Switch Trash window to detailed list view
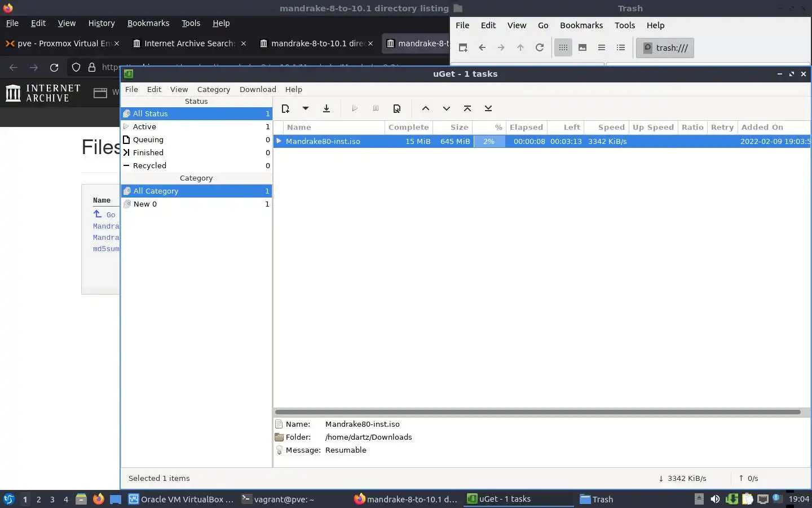The width and height of the screenshot is (812, 508). (x=621, y=48)
